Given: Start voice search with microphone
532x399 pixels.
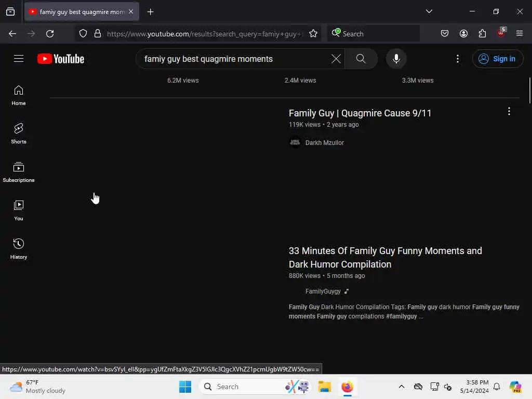Looking at the screenshot, I should point(396,59).
